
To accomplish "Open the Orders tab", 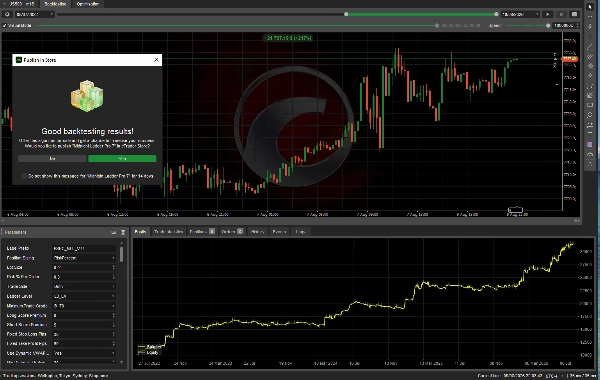I will [232, 232].
